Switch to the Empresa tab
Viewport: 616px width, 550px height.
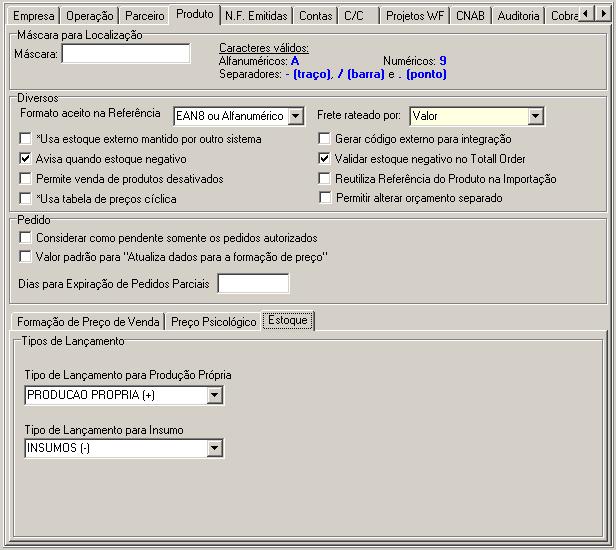[x=34, y=16]
